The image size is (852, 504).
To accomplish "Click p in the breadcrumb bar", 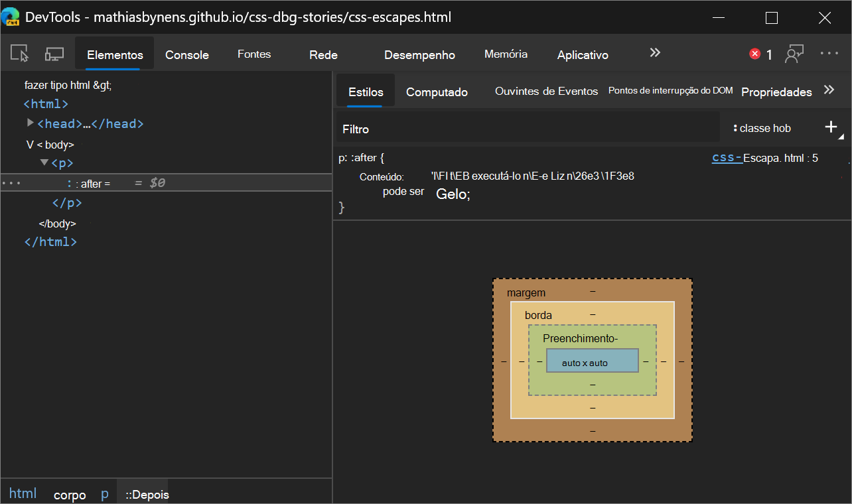I will [105, 494].
